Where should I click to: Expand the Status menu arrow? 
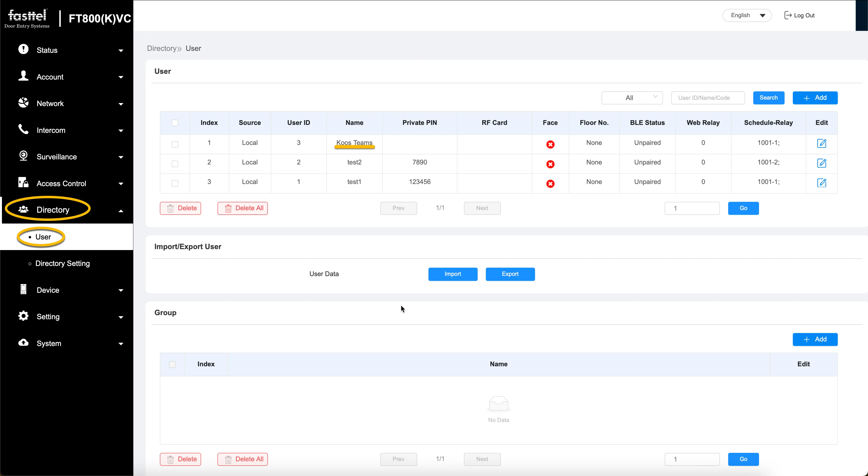[121, 51]
